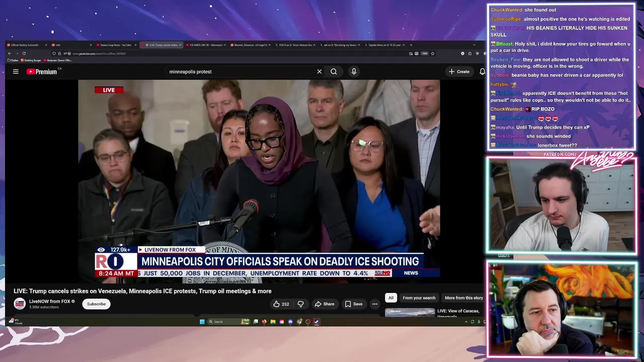Switch to Status Coup News YouTube tab
Viewport: 644px width, 362px height.
(115, 45)
